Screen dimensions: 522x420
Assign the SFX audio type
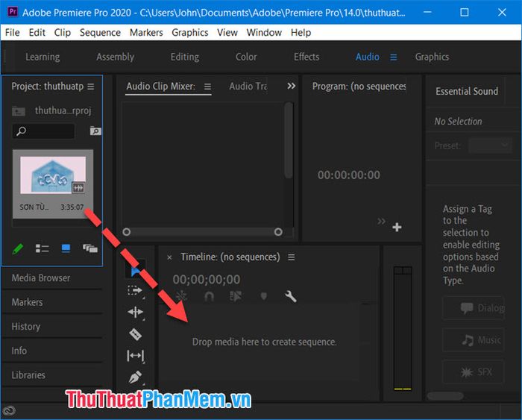click(x=473, y=372)
